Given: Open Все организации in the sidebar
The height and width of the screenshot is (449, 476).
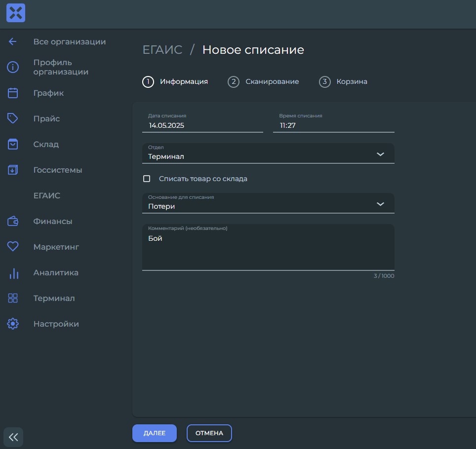Looking at the screenshot, I should coord(70,41).
